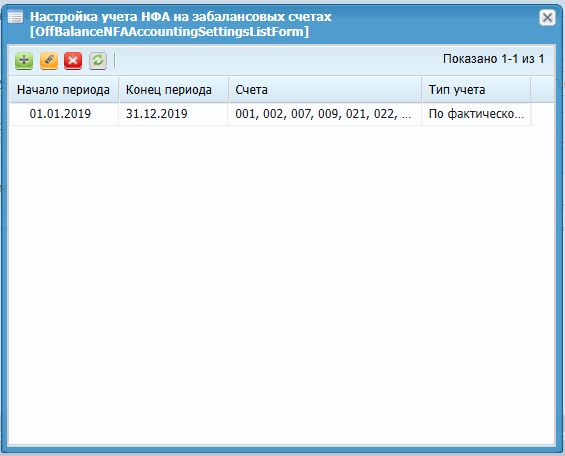This screenshot has height=456, width=565.
Task: Click the form list icon in title bar
Action: point(15,17)
